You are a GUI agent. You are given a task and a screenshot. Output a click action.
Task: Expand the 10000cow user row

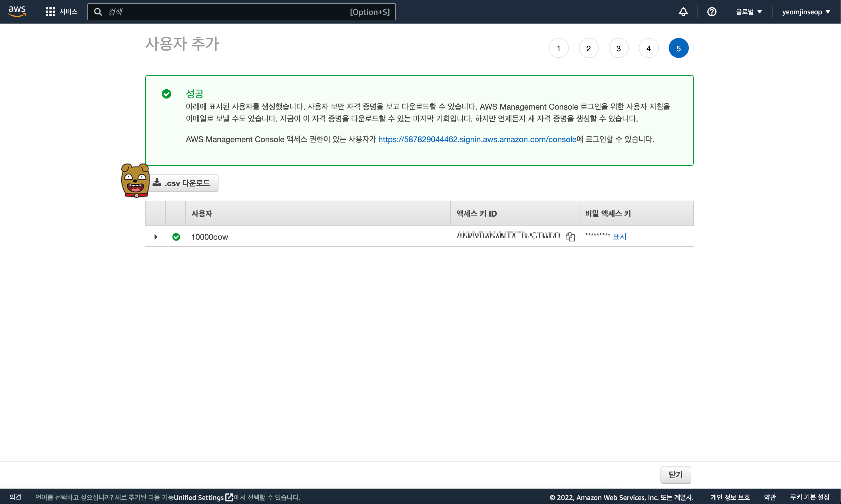(x=156, y=237)
